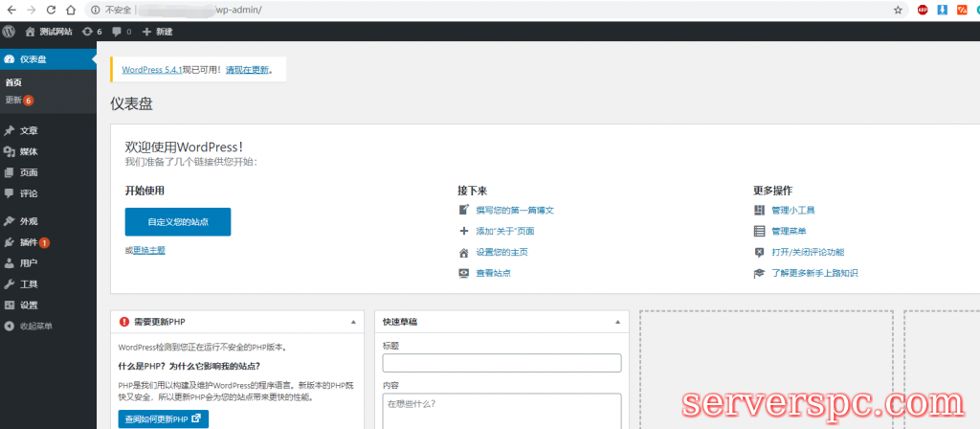The image size is (980, 429).
Task: Open the 文章 menu in sidebar
Action: coord(29,130)
